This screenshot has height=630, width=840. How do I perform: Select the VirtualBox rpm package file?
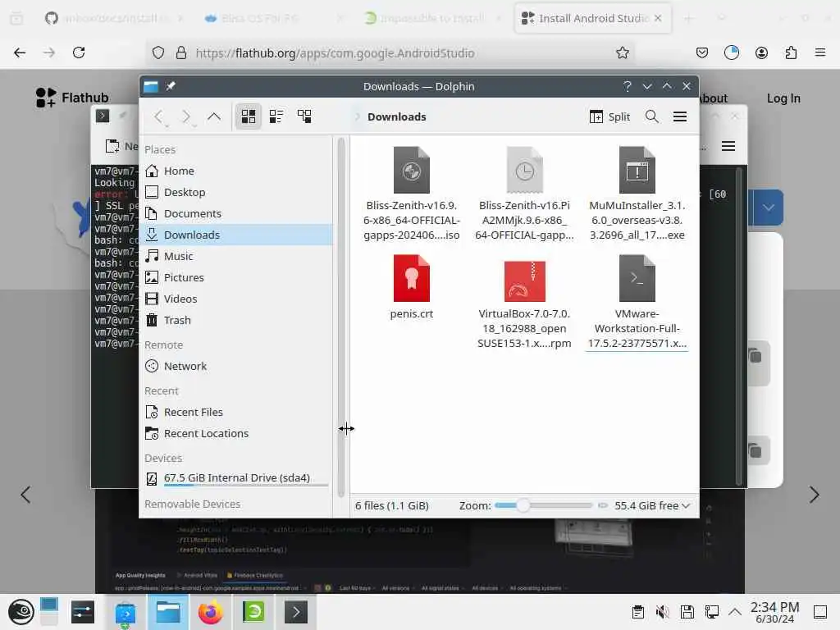[524, 281]
